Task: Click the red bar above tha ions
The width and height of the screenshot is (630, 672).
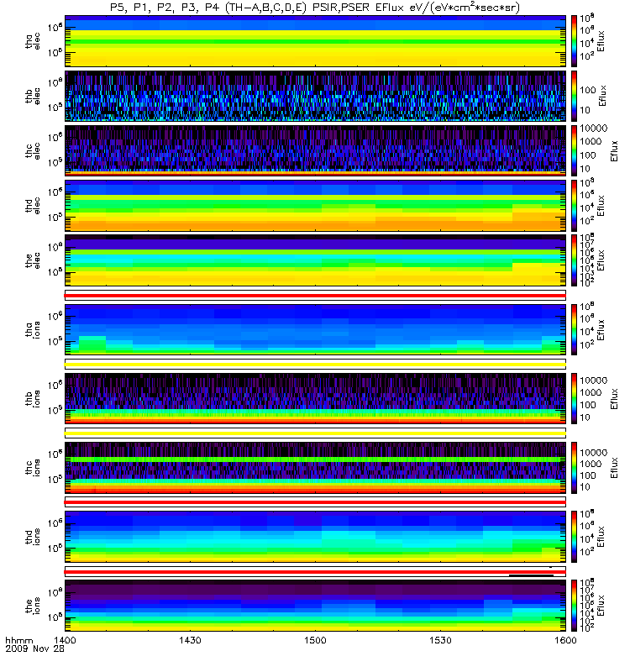Action: pyautogui.click(x=315, y=296)
